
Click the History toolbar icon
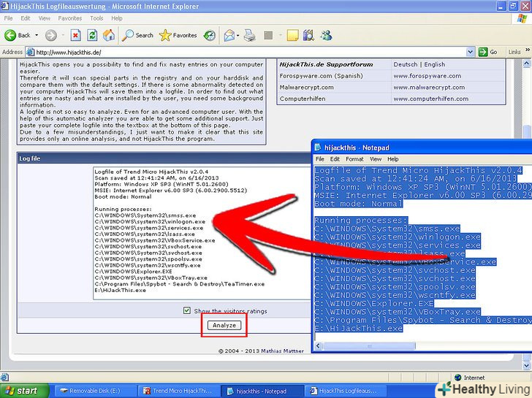[x=210, y=35]
